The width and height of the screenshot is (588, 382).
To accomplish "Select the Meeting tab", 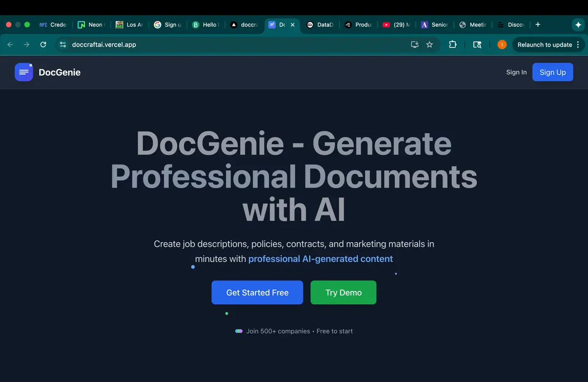I will 472,24.
